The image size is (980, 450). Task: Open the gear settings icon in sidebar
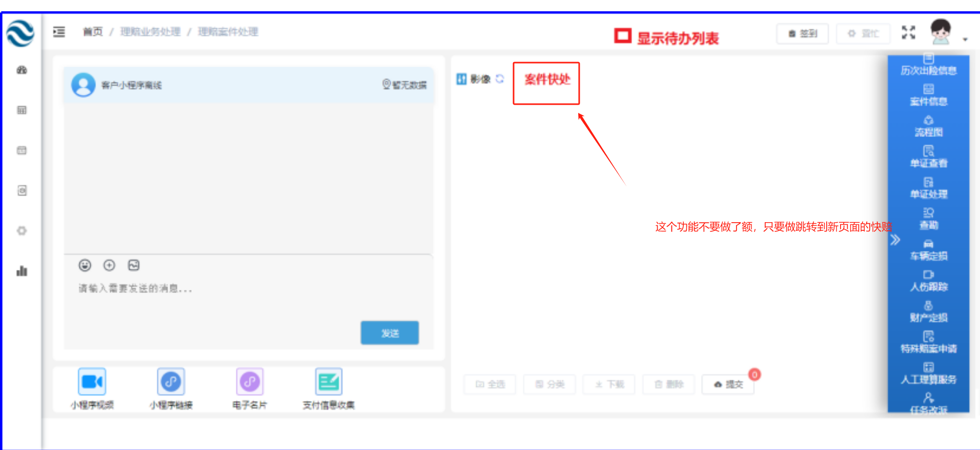click(22, 230)
